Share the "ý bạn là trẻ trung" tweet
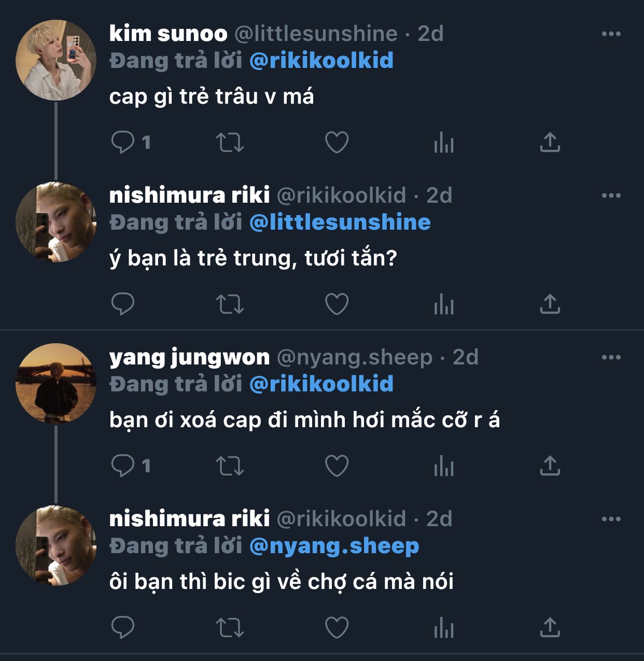This screenshot has width=644, height=661. tap(550, 304)
